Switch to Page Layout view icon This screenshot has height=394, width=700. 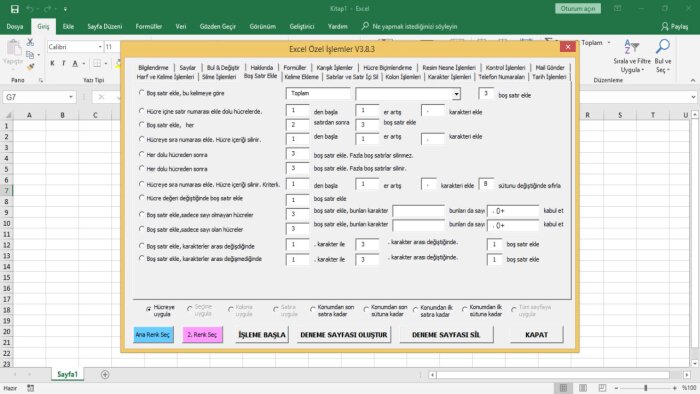(583, 388)
